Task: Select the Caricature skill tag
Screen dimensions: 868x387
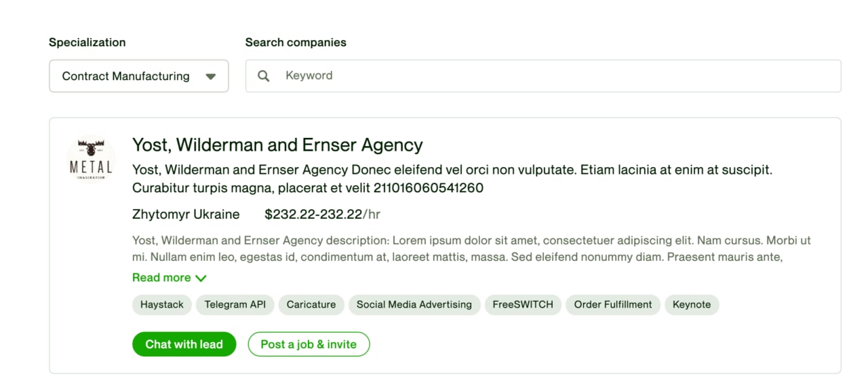Action: 311,305
